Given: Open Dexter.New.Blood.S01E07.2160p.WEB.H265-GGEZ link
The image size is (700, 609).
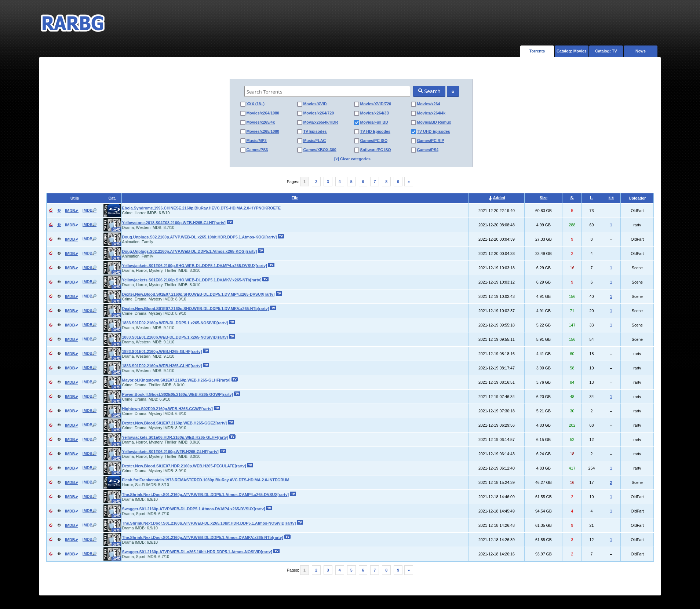Looking at the screenshot, I should tap(174, 423).
